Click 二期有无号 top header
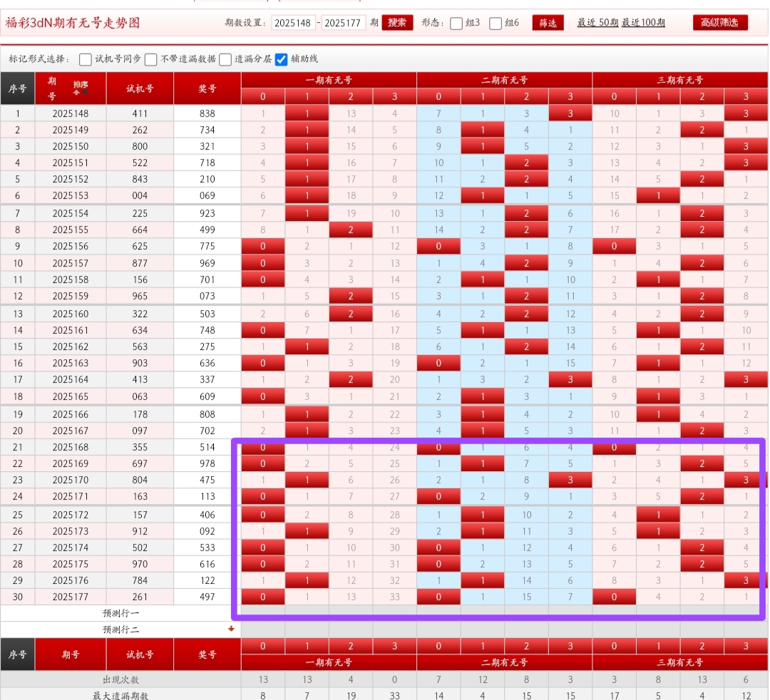 [x=504, y=80]
